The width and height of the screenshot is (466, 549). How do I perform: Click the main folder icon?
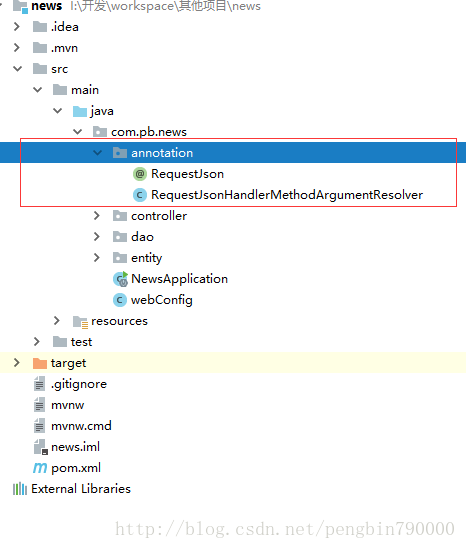(x=60, y=90)
